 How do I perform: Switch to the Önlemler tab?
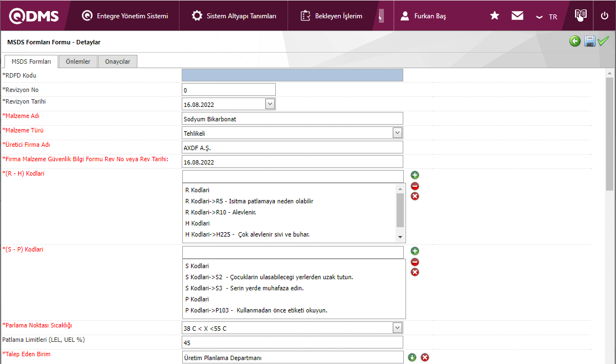(x=78, y=61)
